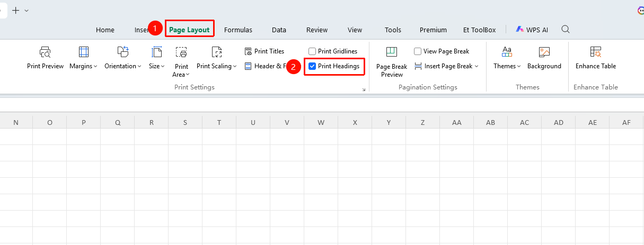
Task: Click the Background image icon
Action: (x=544, y=52)
